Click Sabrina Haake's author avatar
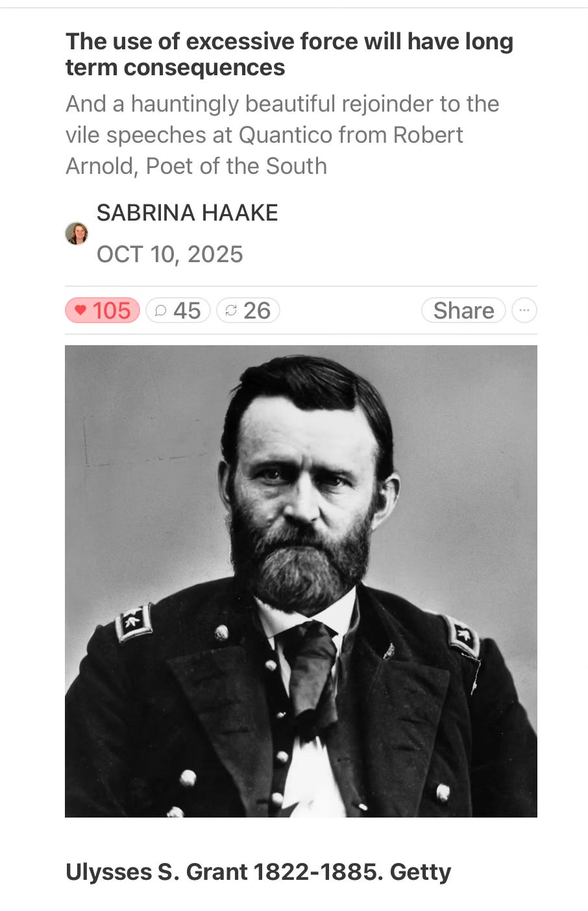This screenshot has width=588, height=911. (77, 234)
